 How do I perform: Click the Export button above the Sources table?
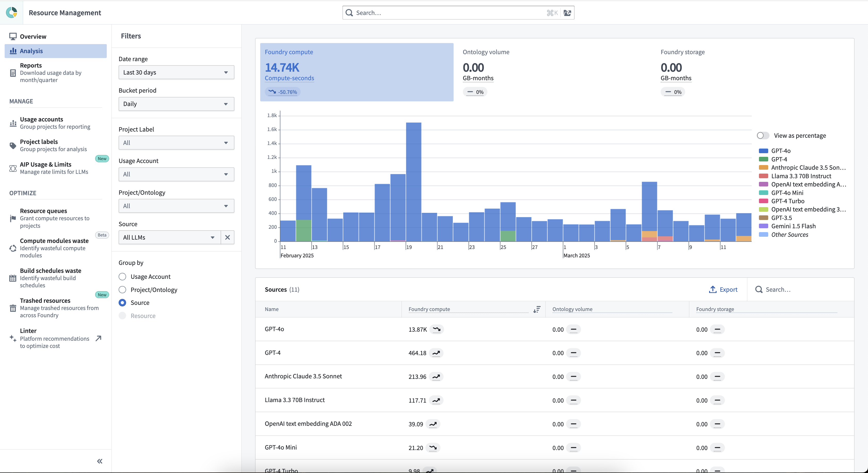[723, 289]
